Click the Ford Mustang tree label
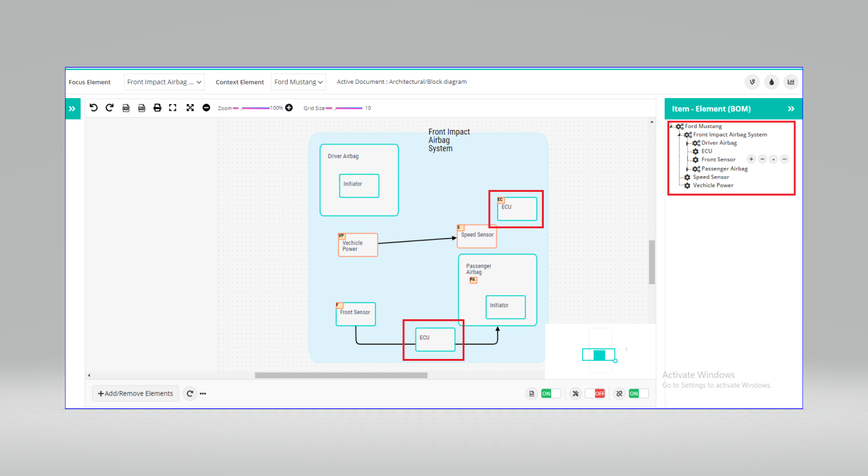This screenshot has width=868, height=476. [x=703, y=126]
